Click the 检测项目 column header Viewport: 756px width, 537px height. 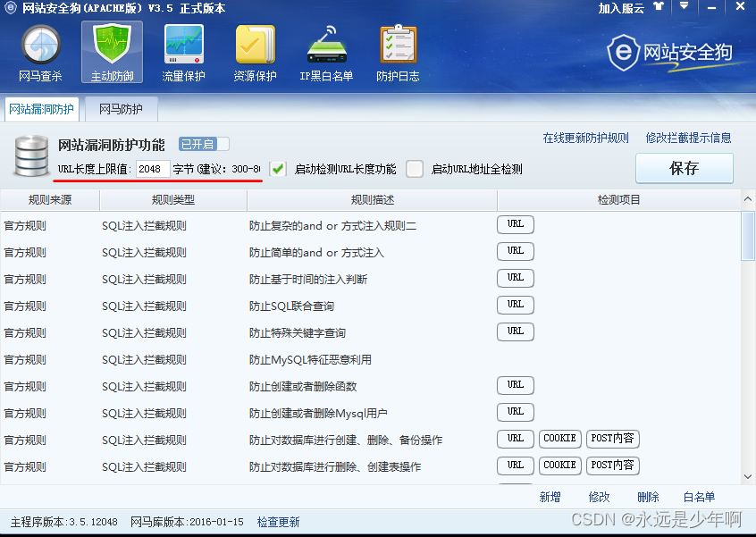pos(618,200)
